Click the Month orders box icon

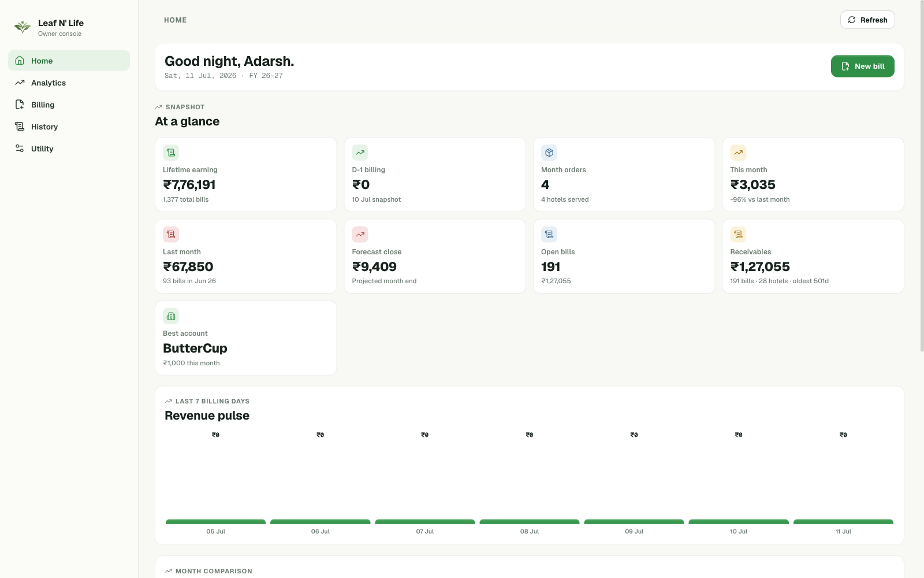[549, 153]
